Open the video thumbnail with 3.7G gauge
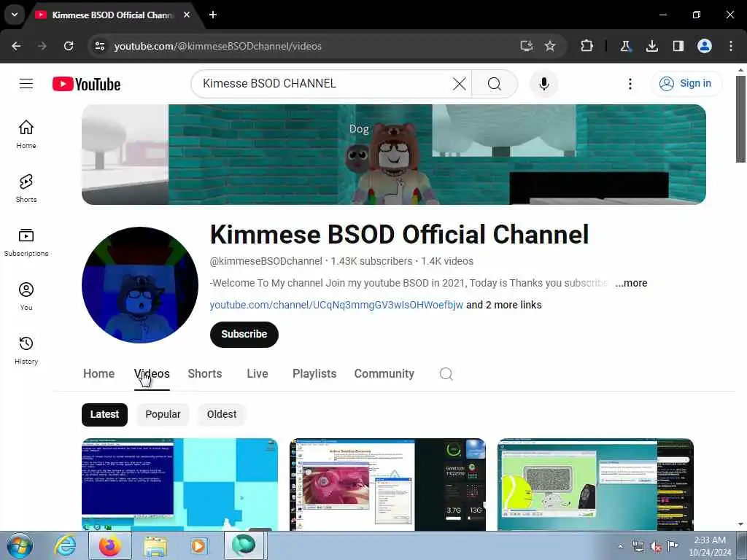 [x=388, y=484]
